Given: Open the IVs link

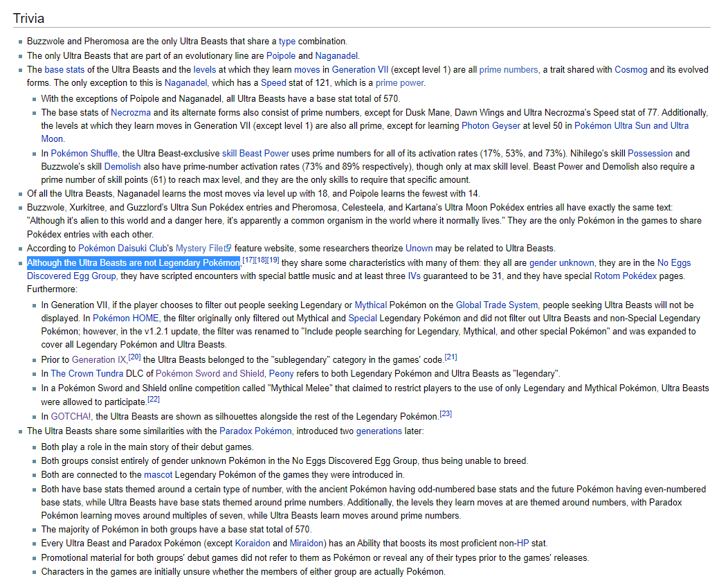Looking at the screenshot, I should [x=414, y=276].
